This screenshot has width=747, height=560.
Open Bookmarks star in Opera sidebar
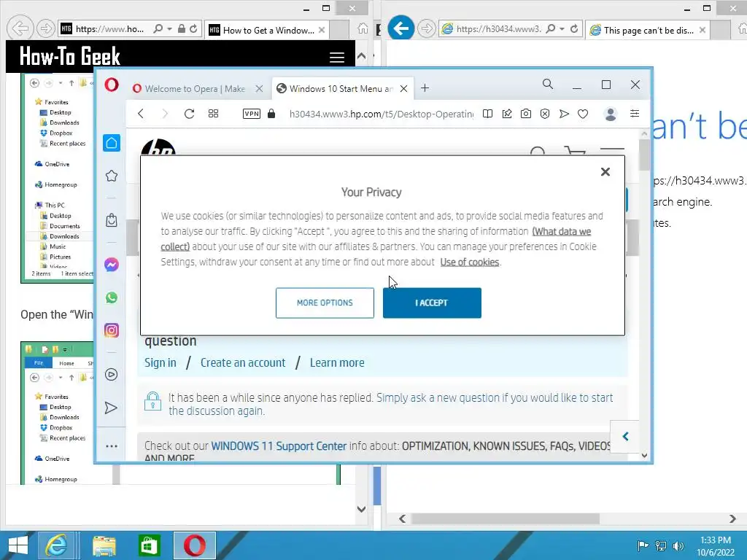112,176
